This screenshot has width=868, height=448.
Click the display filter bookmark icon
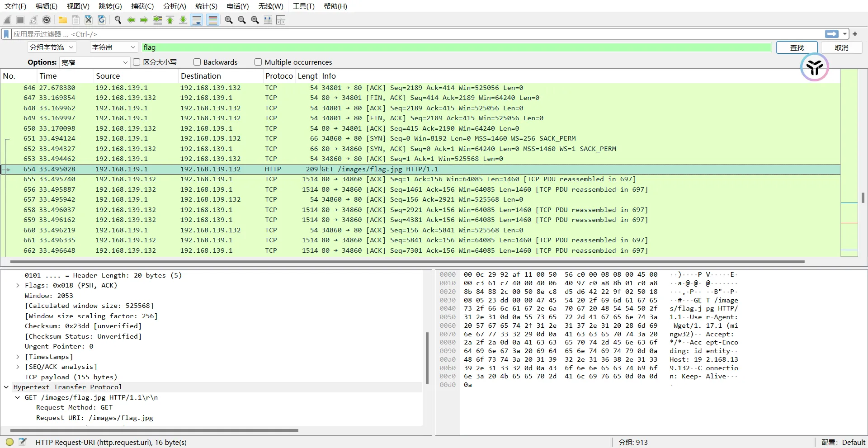(6, 34)
